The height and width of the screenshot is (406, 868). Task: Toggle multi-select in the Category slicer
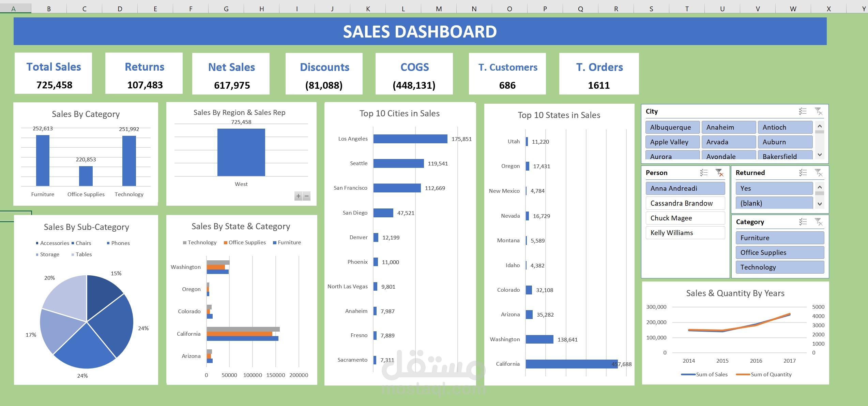pyautogui.click(x=803, y=222)
